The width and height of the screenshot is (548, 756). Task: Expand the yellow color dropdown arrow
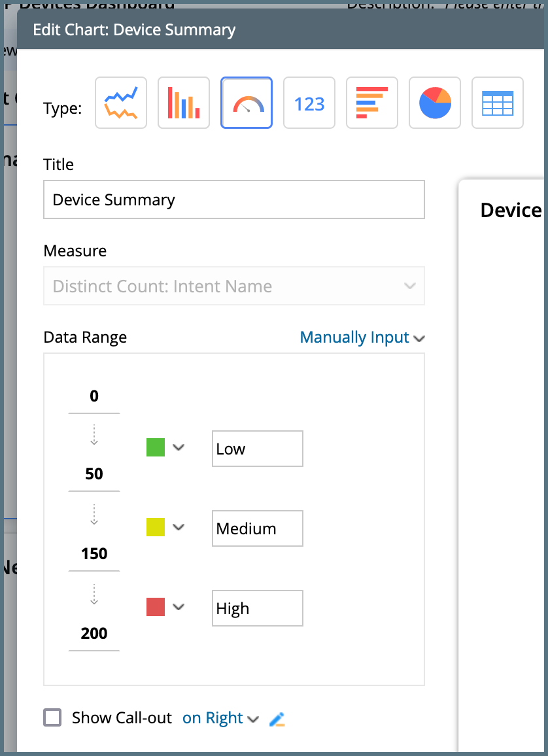179,527
